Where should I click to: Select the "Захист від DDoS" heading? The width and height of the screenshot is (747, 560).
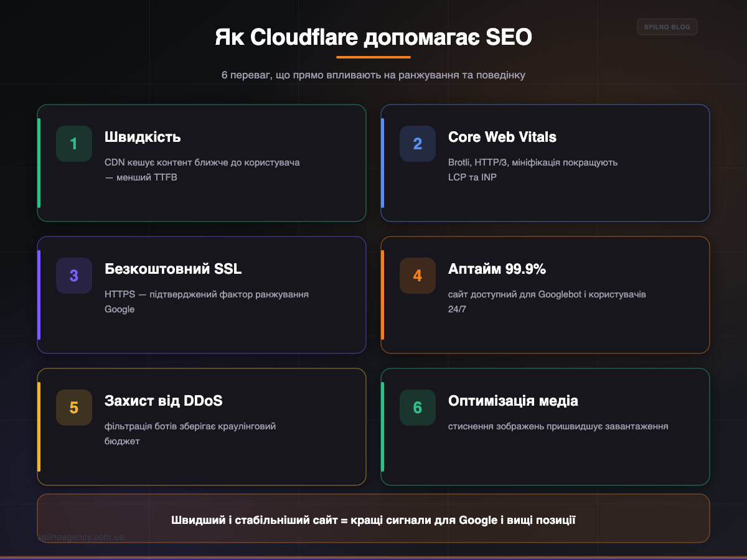pos(164,401)
